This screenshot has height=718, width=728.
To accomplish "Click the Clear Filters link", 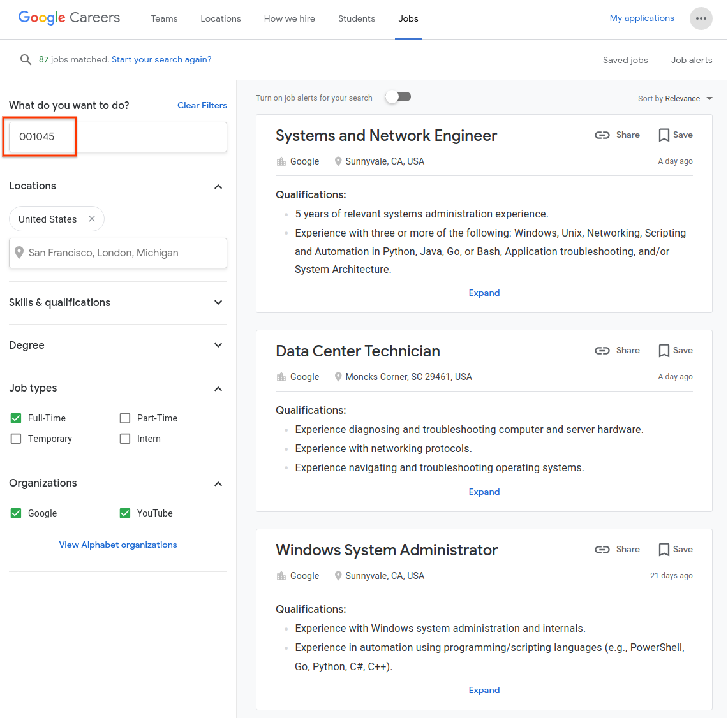I will 202,105.
